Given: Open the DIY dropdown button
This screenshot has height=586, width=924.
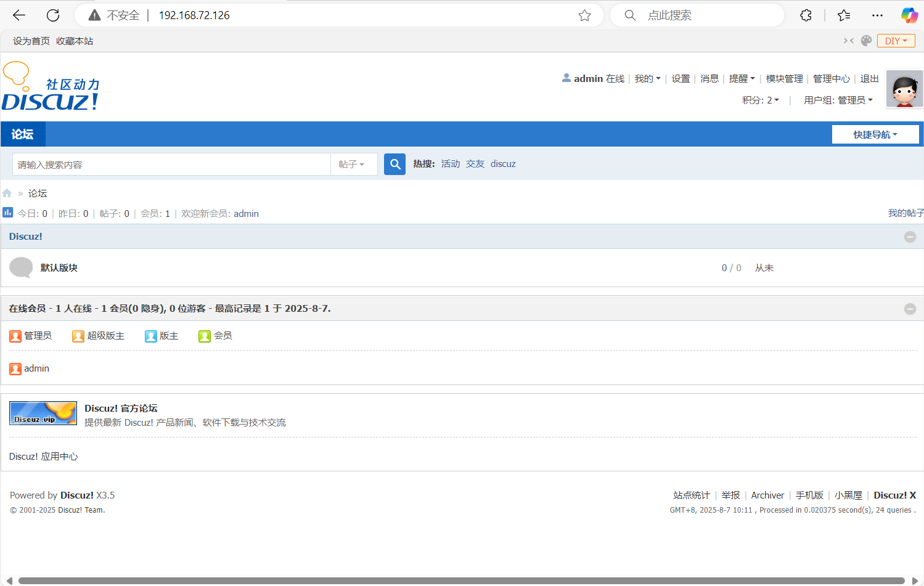Looking at the screenshot, I should coord(896,41).
